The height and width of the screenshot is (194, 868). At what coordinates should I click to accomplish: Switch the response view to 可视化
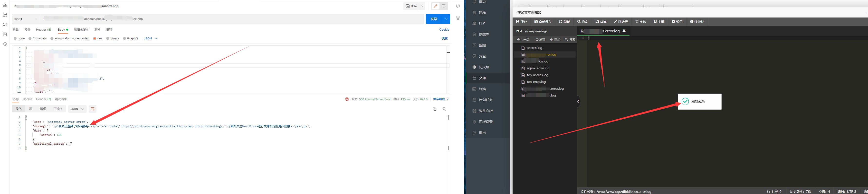click(x=58, y=109)
